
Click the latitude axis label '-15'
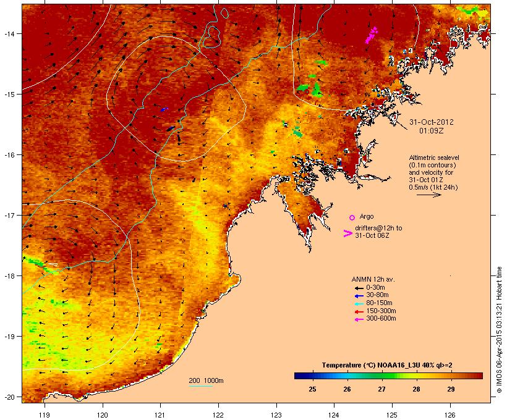click(x=9, y=94)
